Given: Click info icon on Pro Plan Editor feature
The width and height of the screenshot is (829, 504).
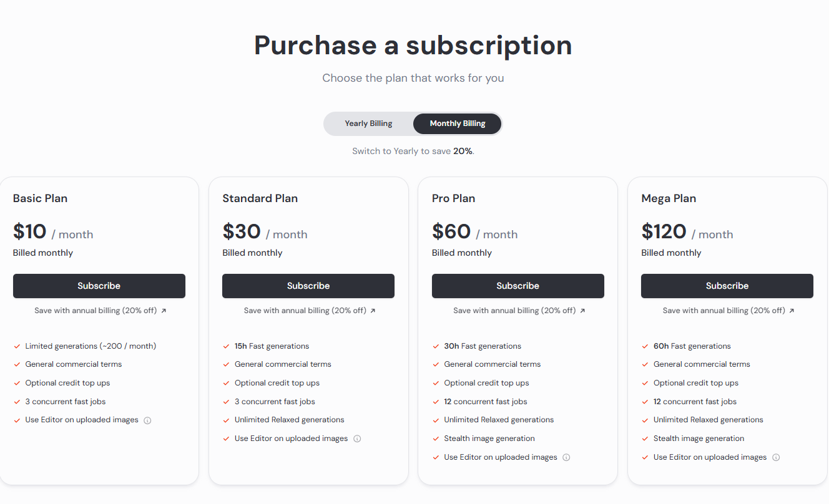Looking at the screenshot, I should pos(566,457).
